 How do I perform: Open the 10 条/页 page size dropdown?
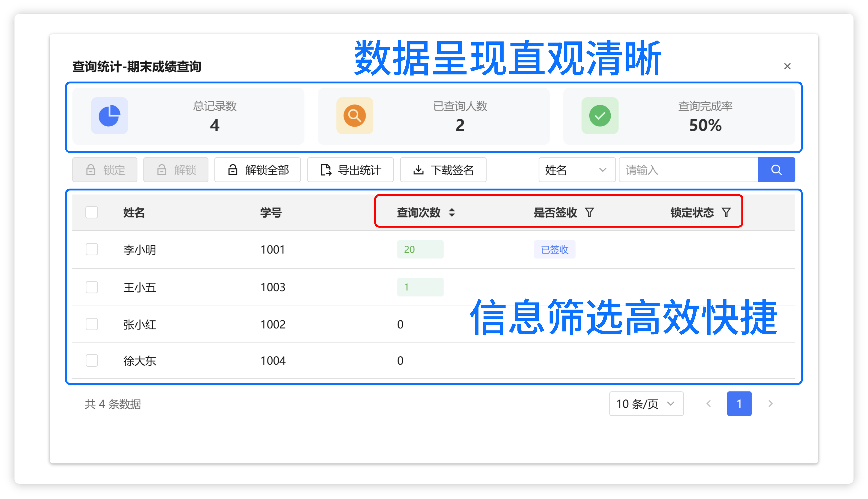pos(646,404)
